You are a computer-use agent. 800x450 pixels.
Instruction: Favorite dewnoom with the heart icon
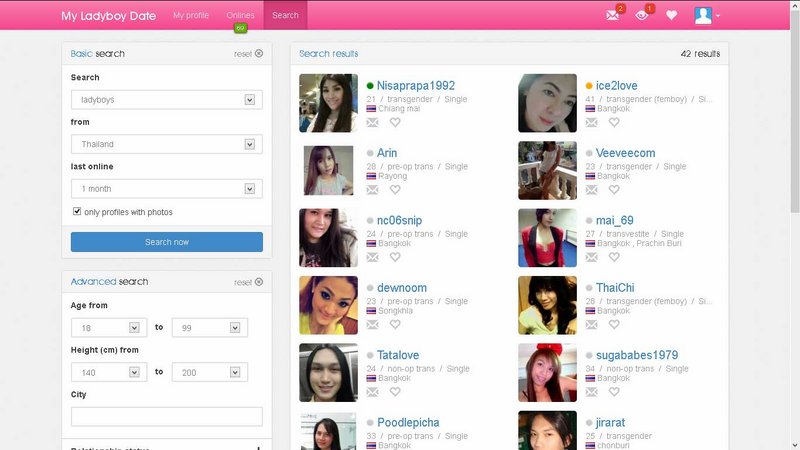[x=395, y=324]
